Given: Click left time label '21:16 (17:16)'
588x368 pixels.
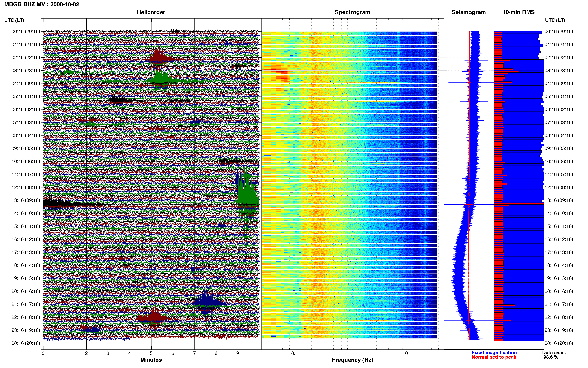Looking at the screenshot, I should 26,304.
